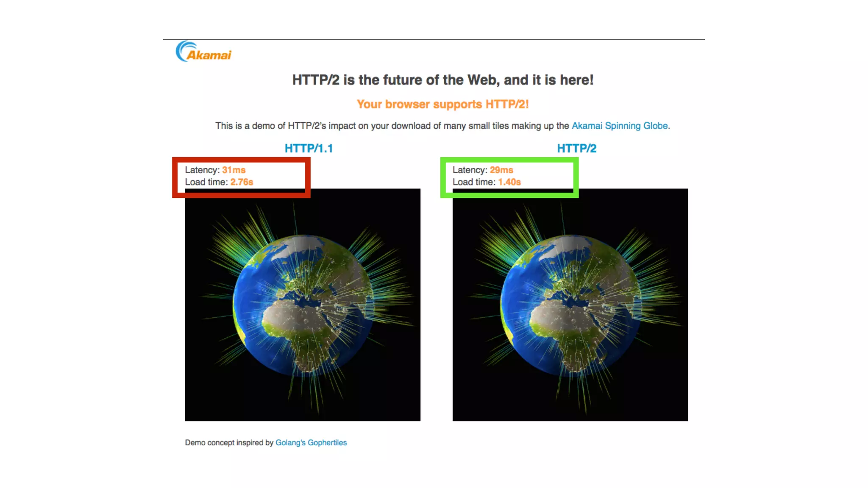Click the HTTP/1.1 globe image
Viewport: 868px width, 488px height.
[303, 305]
